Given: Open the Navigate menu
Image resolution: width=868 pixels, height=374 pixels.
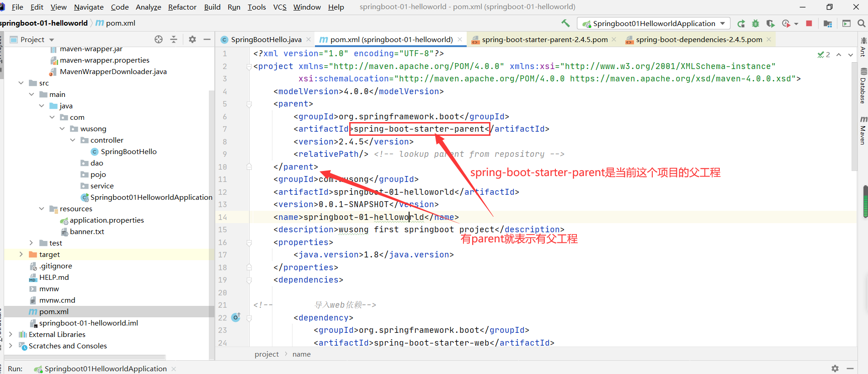Looking at the screenshot, I should tap(89, 7).
